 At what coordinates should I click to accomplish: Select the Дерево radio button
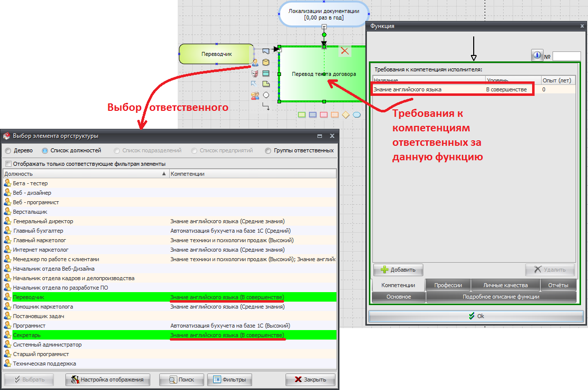[8, 150]
